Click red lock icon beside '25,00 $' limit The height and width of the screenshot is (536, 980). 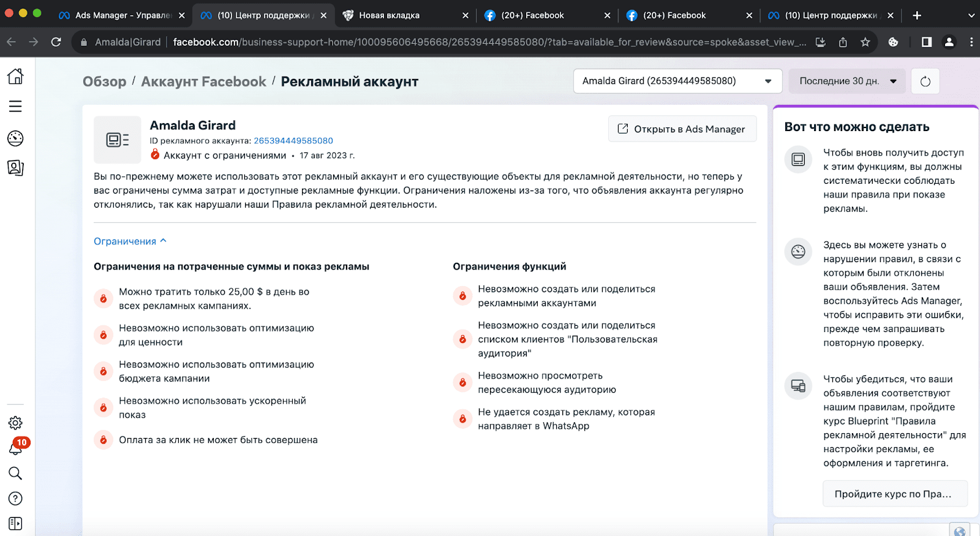click(104, 298)
